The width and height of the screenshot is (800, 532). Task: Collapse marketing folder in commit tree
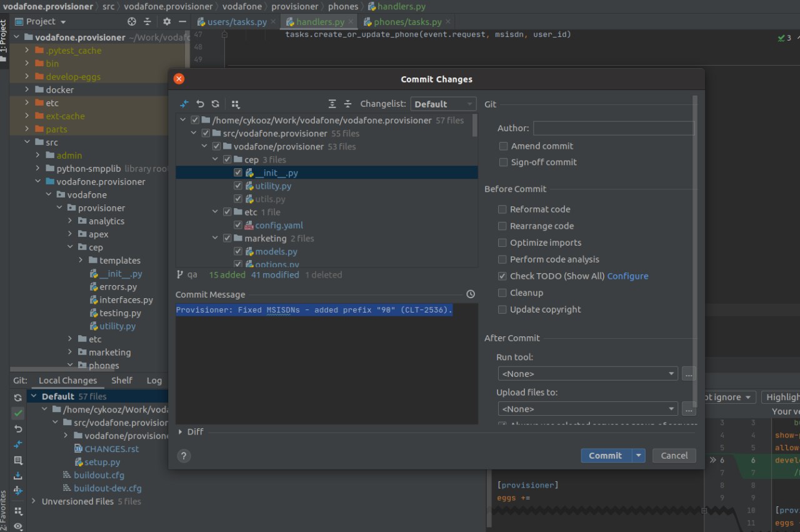pyautogui.click(x=216, y=238)
